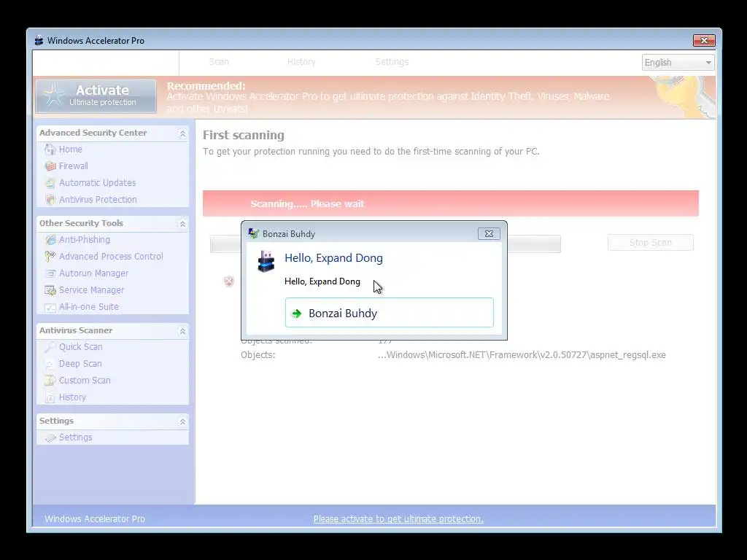Click the Custom Scan icon

point(50,381)
